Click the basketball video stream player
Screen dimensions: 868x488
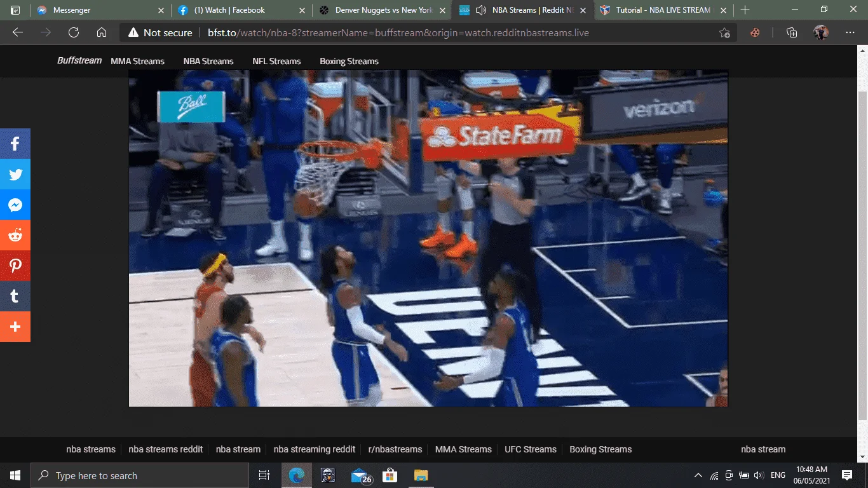click(x=428, y=238)
